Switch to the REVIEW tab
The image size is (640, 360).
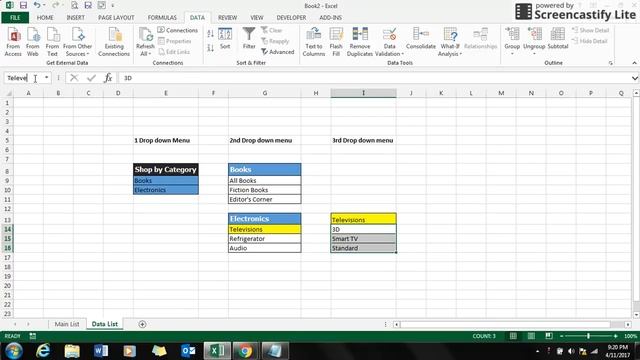227,18
